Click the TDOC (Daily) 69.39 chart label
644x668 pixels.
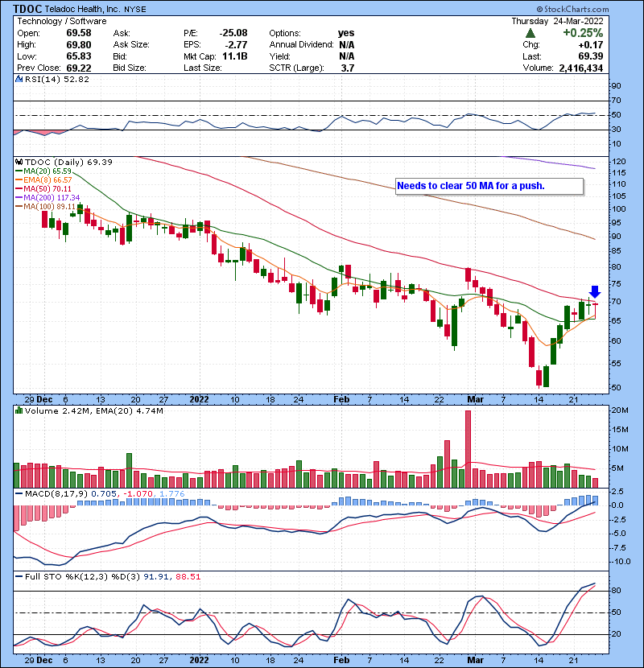68,162
